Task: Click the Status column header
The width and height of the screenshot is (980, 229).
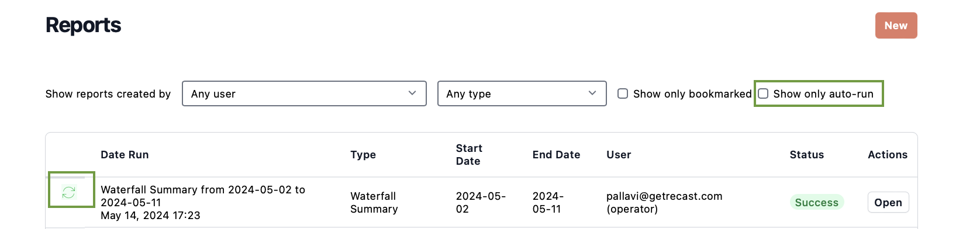Action: point(806,155)
